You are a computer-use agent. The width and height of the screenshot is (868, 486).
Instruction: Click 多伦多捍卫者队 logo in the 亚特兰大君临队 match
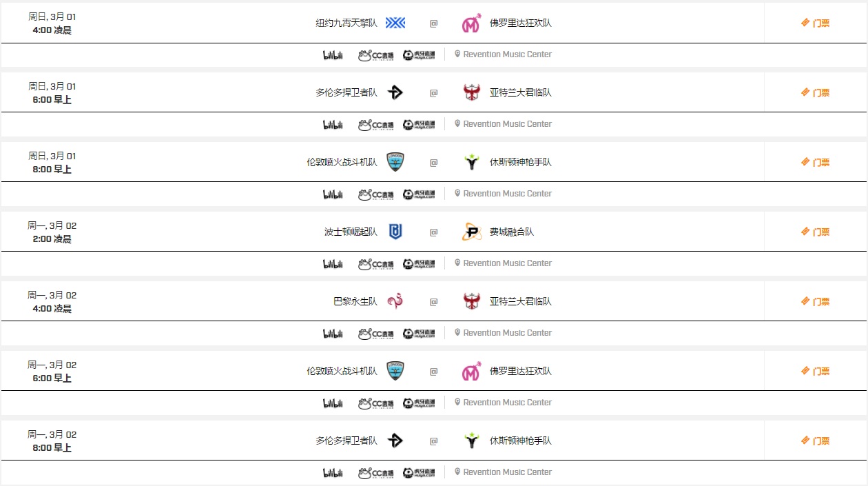pyautogui.click(x=395, y=92)
